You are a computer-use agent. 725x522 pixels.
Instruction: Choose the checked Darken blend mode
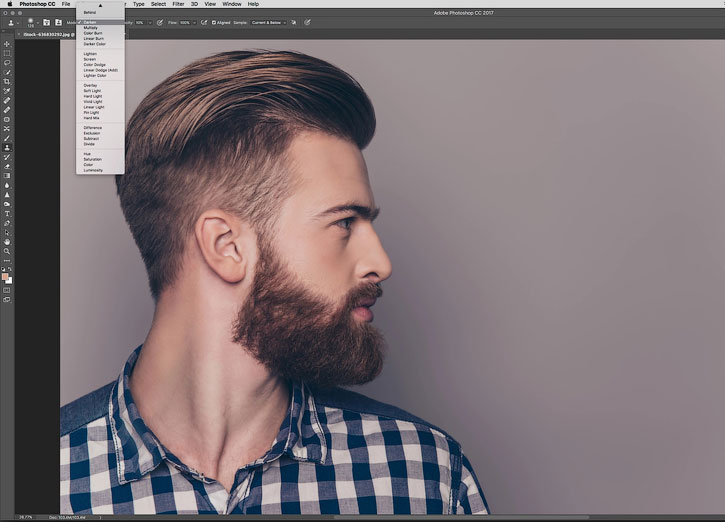(x=100, y=22)
